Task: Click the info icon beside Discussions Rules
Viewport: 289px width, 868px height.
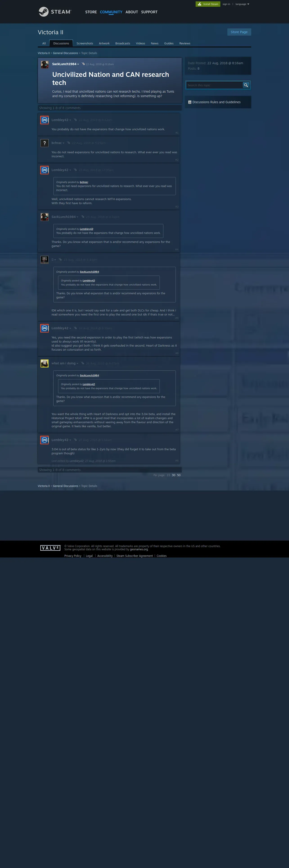Action: 190,102
